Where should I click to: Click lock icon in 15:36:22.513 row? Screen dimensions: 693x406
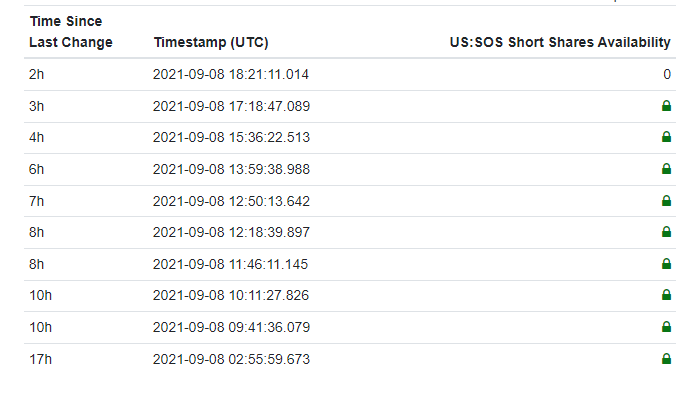coord(666,137)
